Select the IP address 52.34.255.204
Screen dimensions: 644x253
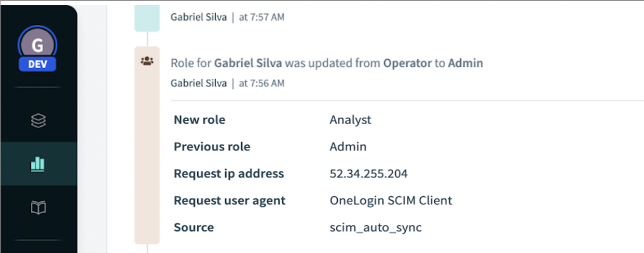[368, 174]
